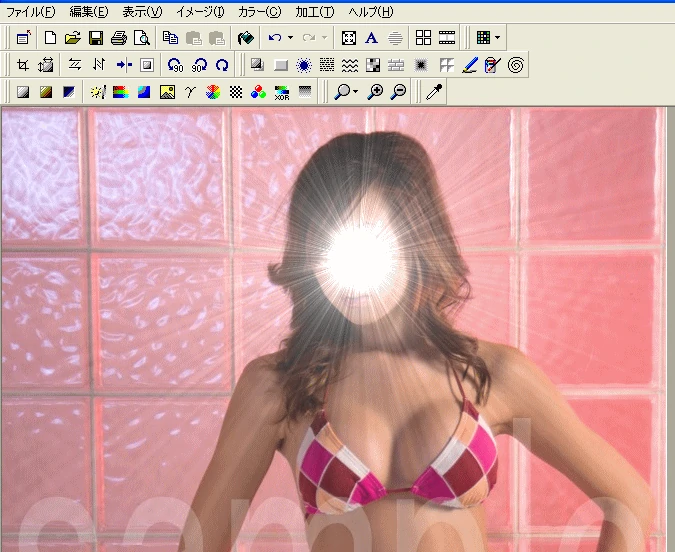Click the Zoom in magnifier icon
The width and height of the screenshot is (675, 552).
click(x=376, y=92)
